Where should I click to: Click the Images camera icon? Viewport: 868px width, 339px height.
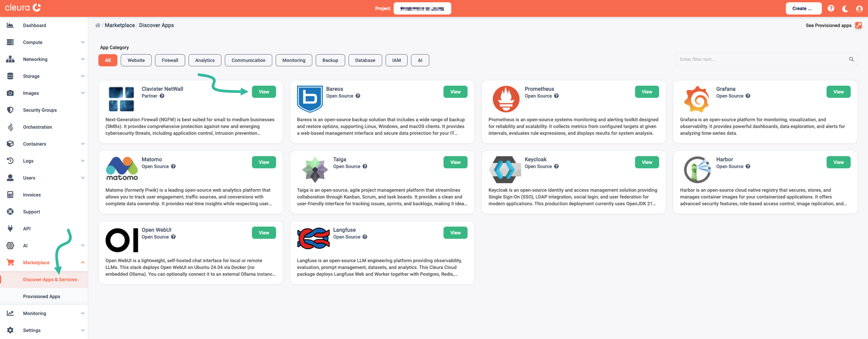(10, 93)
